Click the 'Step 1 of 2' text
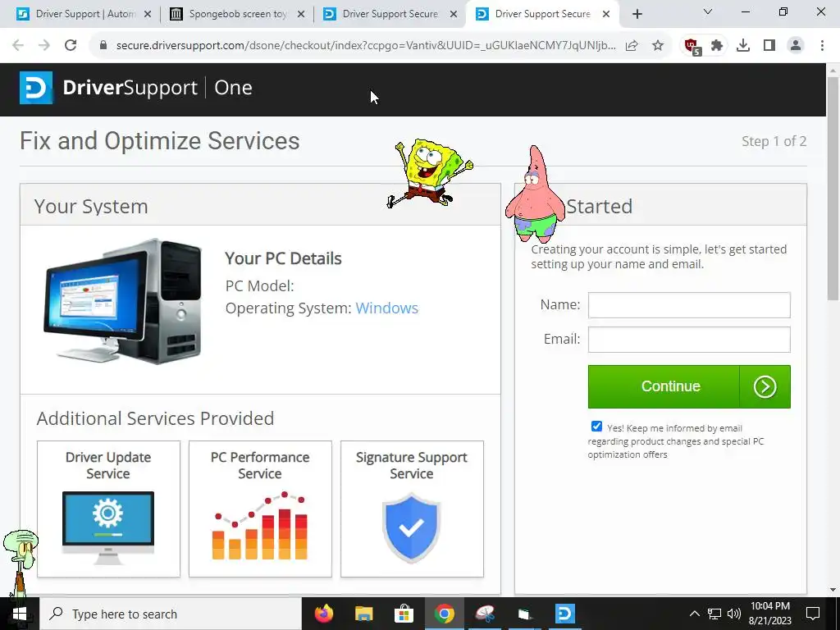The width and height of the screenshot is (840, 630). pyautogui.click(x=774, y=141)
